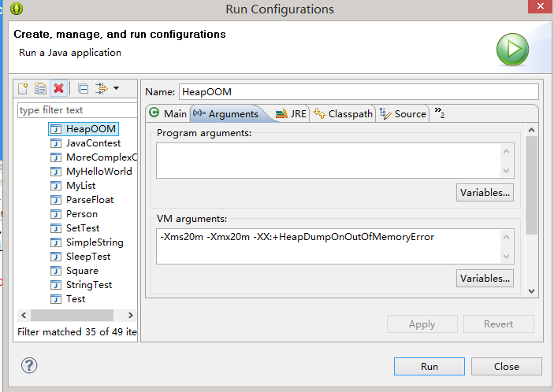Click the Duplicate launch configuration icon
The height and width of the screenshot is (392, 554).
41,88
